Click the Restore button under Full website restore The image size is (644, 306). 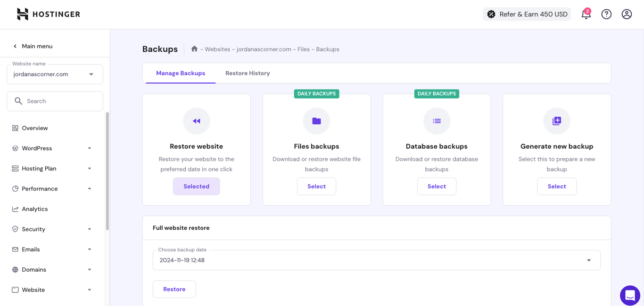point(174,289)
